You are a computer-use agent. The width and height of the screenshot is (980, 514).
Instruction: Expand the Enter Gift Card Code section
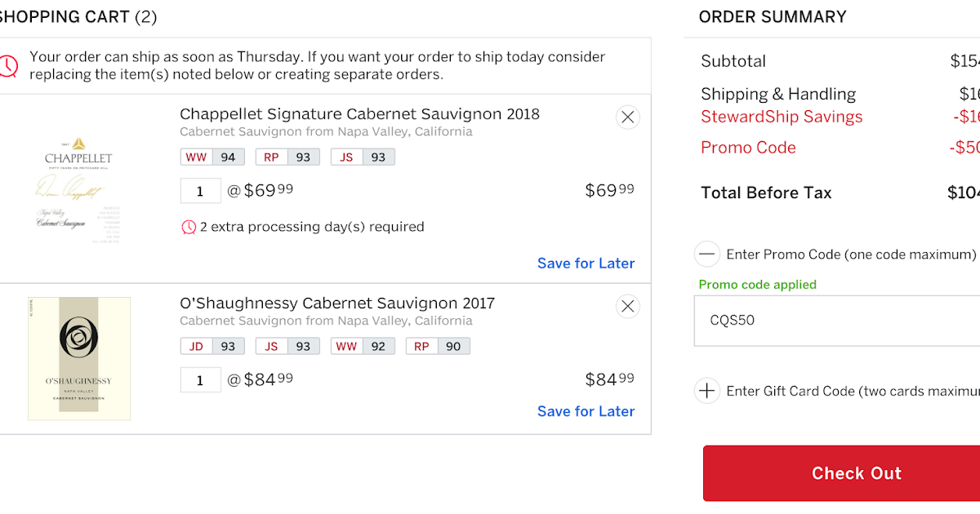tap(707, 391)
